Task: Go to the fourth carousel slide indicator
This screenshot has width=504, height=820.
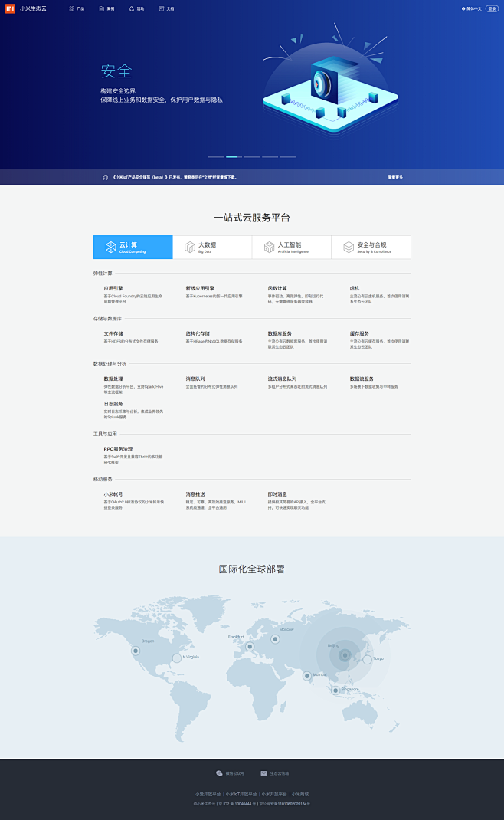Action: coord(270,157)
